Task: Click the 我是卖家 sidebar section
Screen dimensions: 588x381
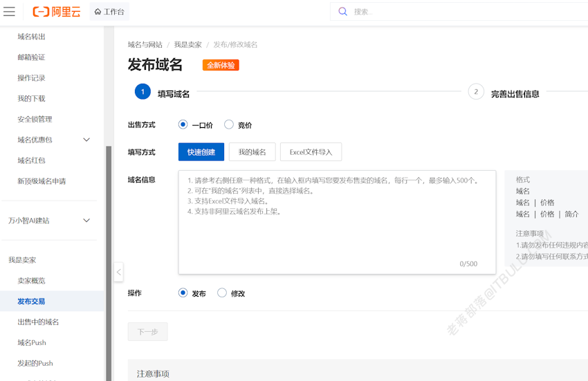Action: pyautogui.click(x=23, y=260)
